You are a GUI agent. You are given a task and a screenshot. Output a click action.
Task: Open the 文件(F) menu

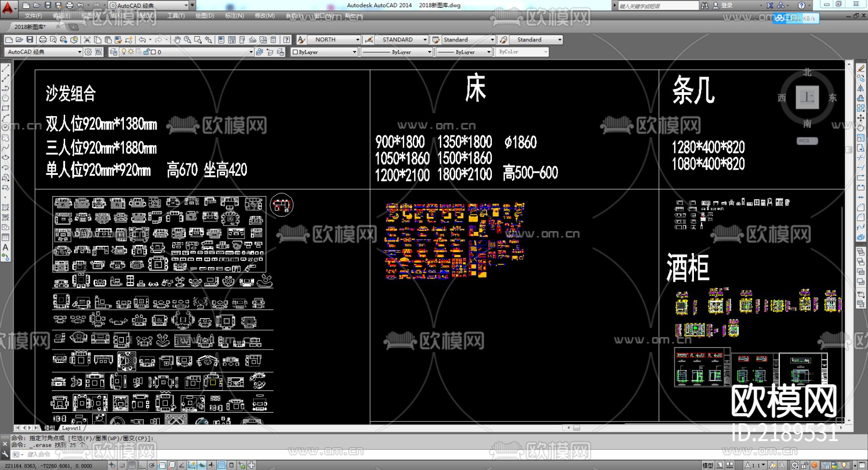pyautogui.click(x=33, y=16)
